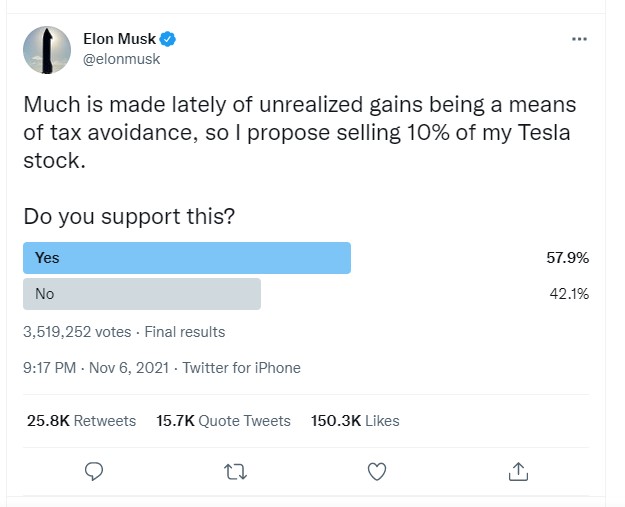Click the share upload icon
This screenshot has height=507, width=625.
tap(518, 470)
